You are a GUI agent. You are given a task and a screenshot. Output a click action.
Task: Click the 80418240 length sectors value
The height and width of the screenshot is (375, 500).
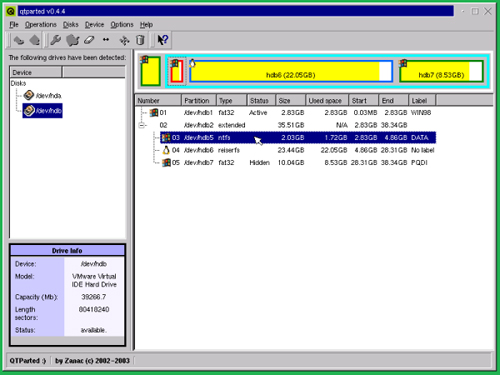click(x=94, y=310)
